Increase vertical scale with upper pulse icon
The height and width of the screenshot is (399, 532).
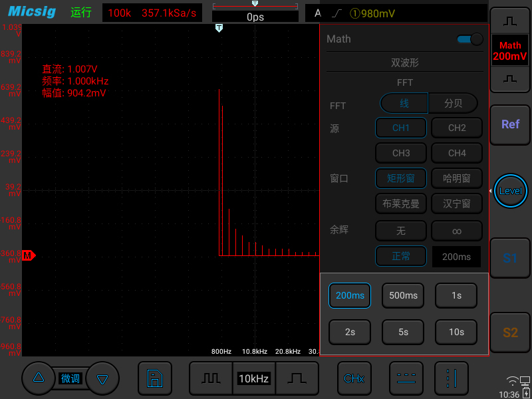510,22
